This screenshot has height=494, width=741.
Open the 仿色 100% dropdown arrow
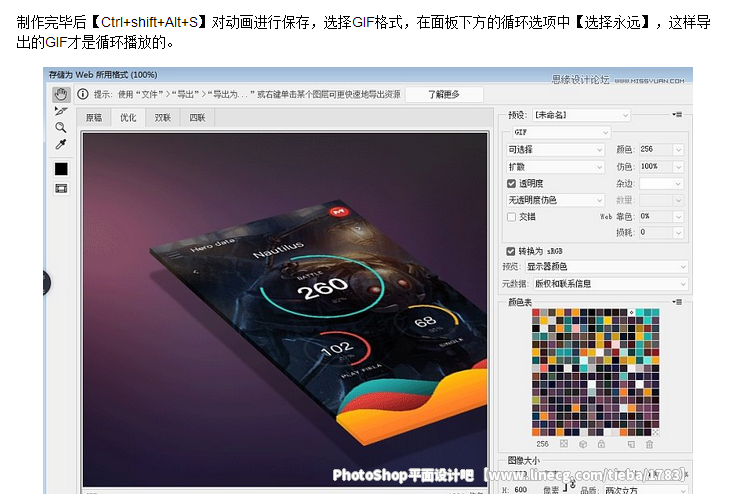click(x=679, y=167)
